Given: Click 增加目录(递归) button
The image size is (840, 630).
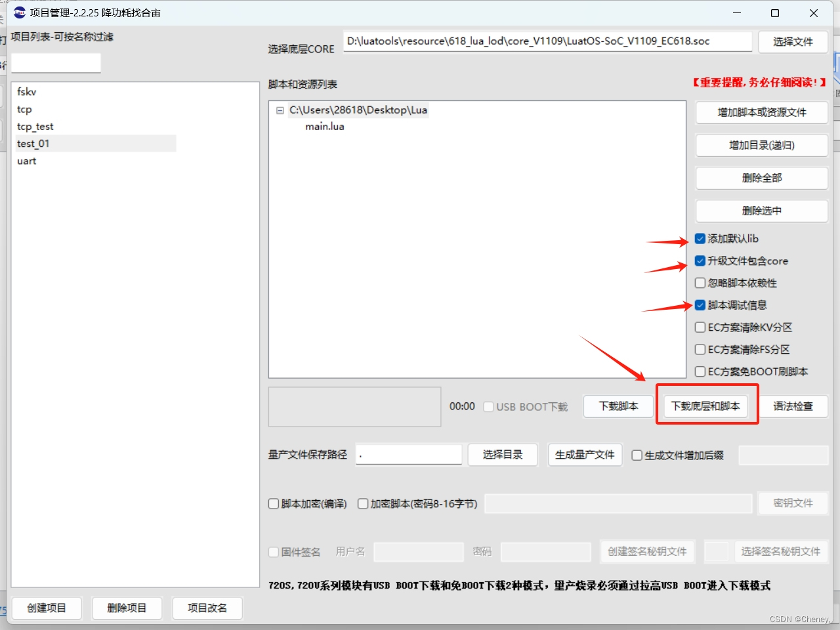Looking at the screenshot, I should coord(762,145).
